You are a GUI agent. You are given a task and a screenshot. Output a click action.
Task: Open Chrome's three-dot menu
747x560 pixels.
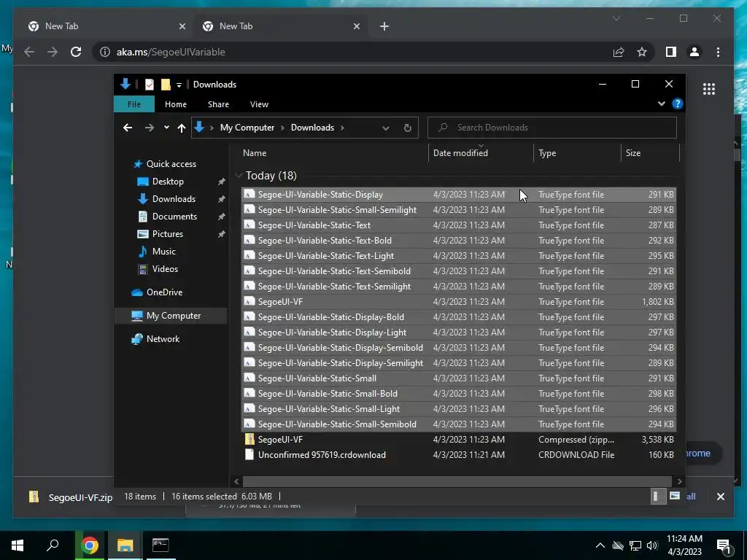pyautogui.click(x=718, y=52)
